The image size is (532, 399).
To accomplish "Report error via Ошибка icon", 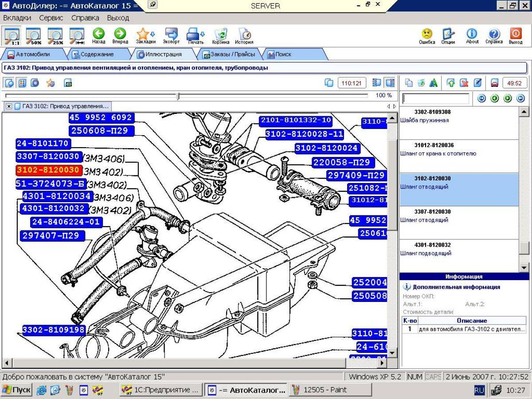I will point(426,35).
